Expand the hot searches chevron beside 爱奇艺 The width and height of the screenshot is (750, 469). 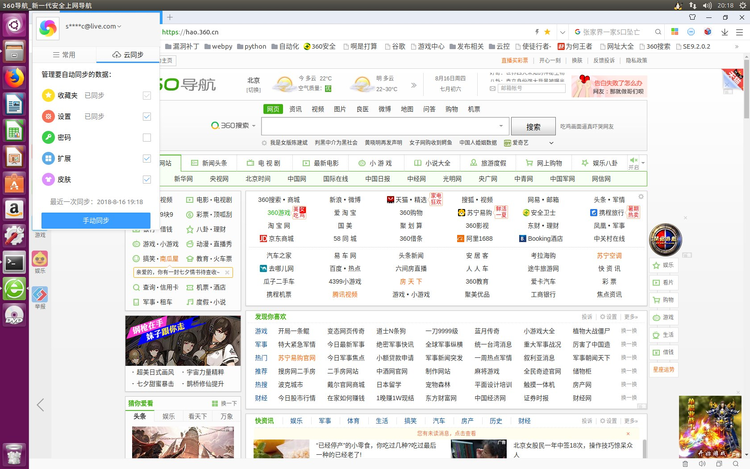(x=551, y=143)
